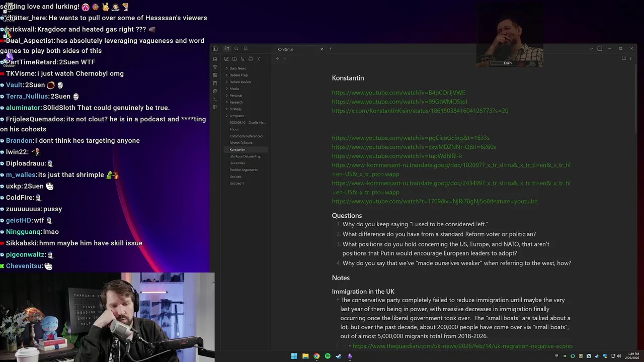Open the 2025.09.10 - Charlie Kir... note
Screen dimensions: 644x362
(x=246, y=122)
